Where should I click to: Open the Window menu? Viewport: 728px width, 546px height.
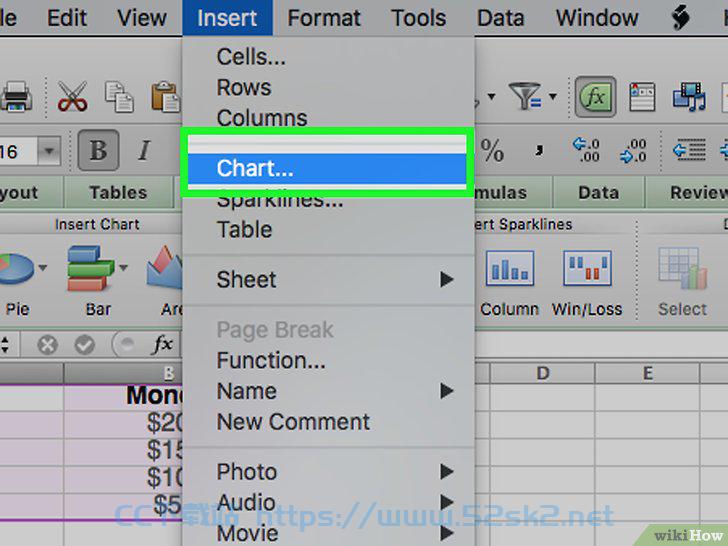(597, 18)
